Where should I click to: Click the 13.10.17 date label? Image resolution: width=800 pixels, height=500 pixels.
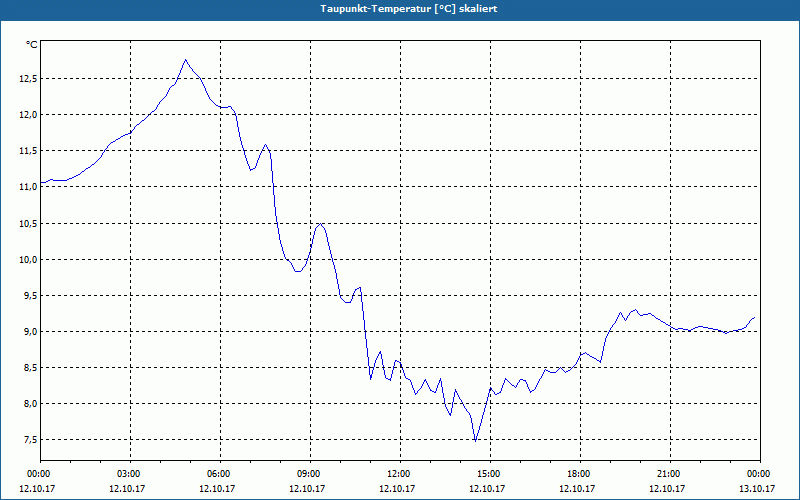click(x=757, y=488)
